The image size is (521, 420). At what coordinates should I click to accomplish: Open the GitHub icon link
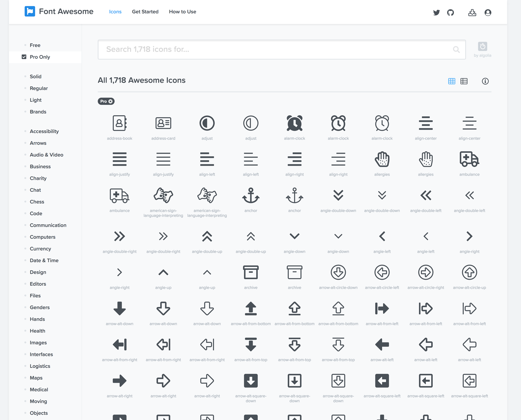pos(450,12)
